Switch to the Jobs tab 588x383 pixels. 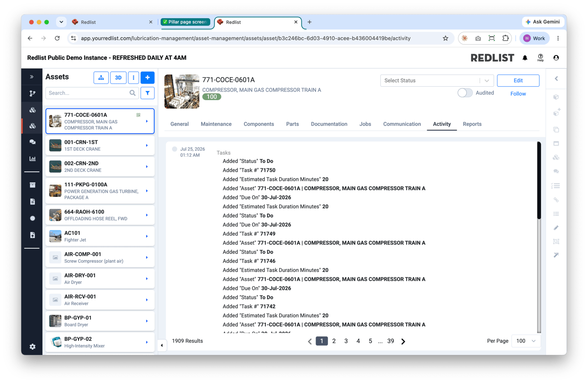coord(365,124)
